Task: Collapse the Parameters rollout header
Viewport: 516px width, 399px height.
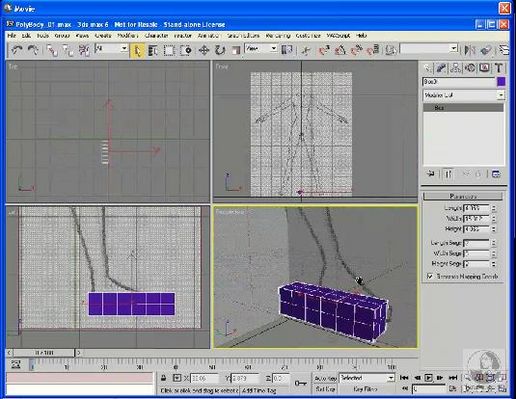Action: [463, 196]
